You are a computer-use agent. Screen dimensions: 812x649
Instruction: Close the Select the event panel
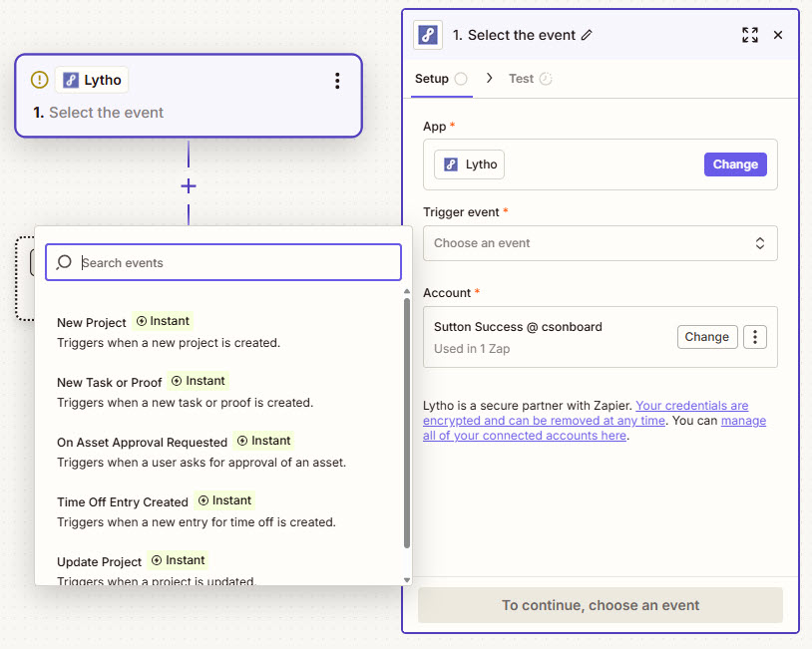pyautogui.click(x=778, y=35)
